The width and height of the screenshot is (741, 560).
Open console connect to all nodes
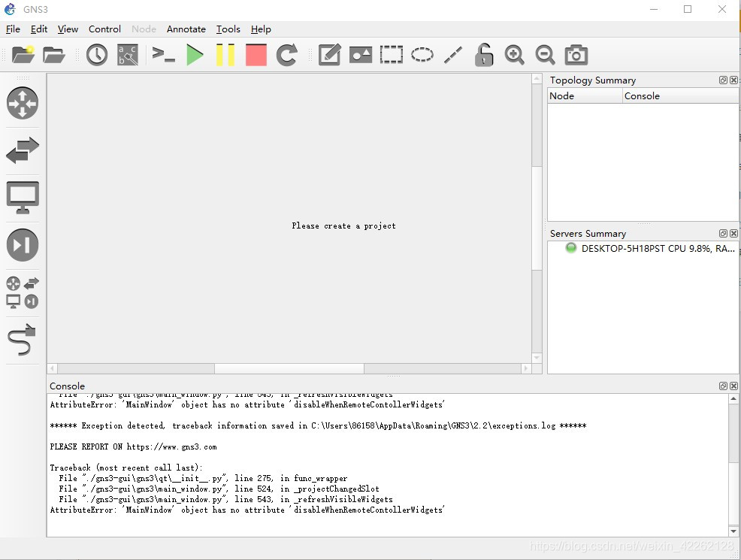[x=164, y=55]
